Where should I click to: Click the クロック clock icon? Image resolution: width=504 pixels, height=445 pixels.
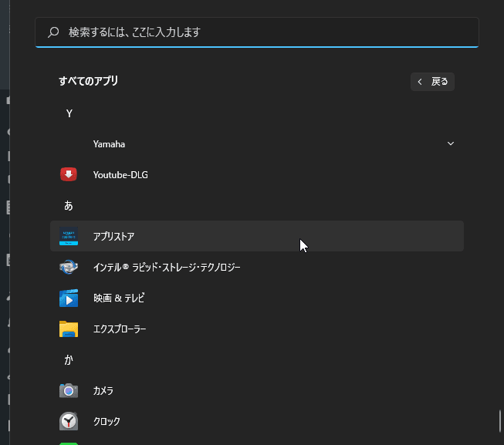pos(69,421)
